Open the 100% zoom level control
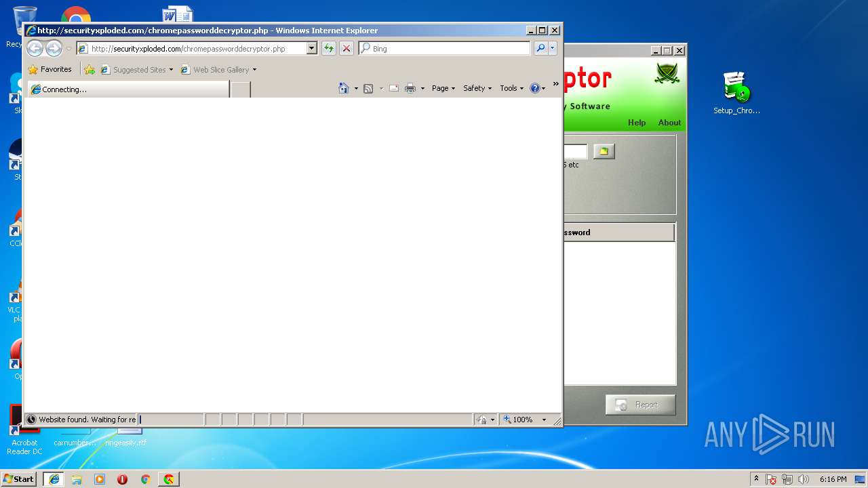868x488 pixels. (518, 420)
